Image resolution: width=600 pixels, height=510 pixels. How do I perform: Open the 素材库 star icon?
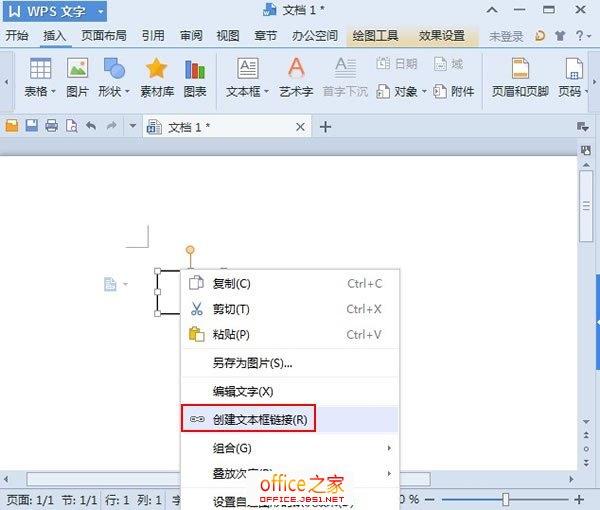(157, 68)
